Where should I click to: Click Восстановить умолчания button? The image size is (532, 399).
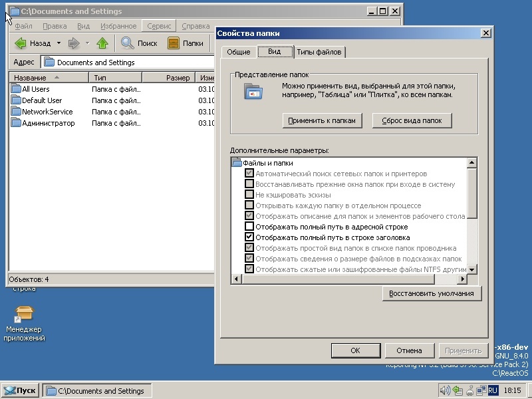[432, 293]
